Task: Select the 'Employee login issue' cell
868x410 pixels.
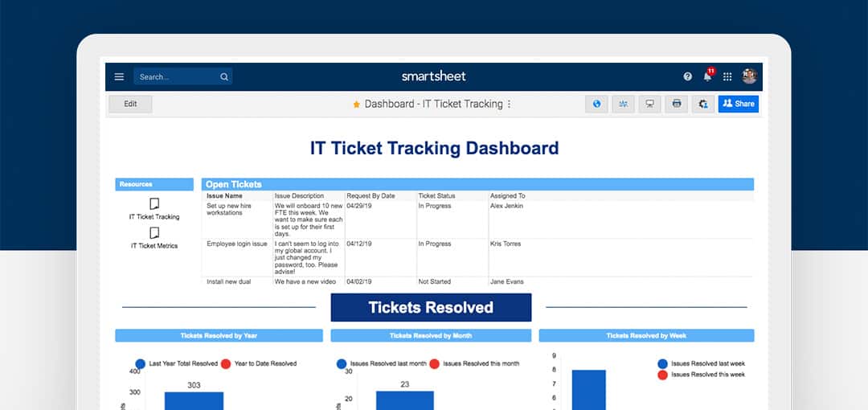Action: 237,257
